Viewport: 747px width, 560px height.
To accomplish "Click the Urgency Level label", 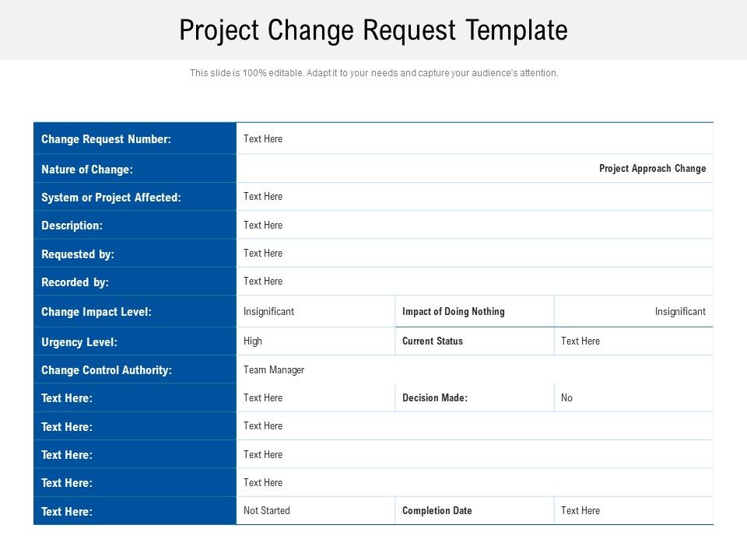I will (79, 342).
